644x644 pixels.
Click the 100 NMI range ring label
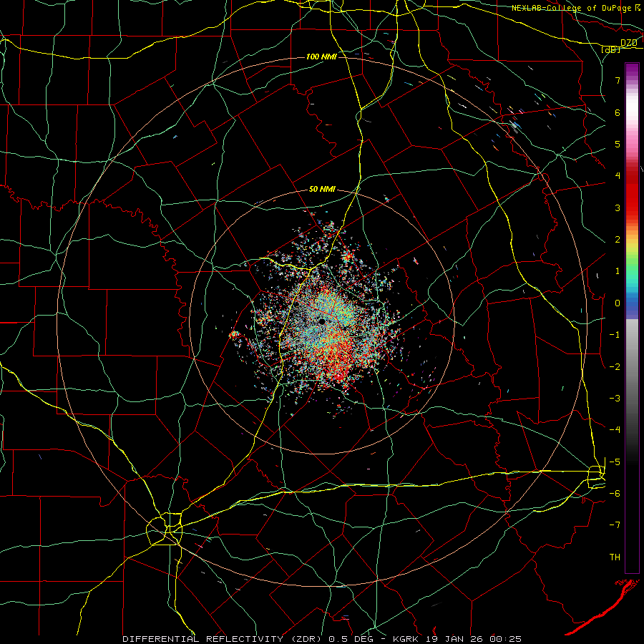click(321, 57)
